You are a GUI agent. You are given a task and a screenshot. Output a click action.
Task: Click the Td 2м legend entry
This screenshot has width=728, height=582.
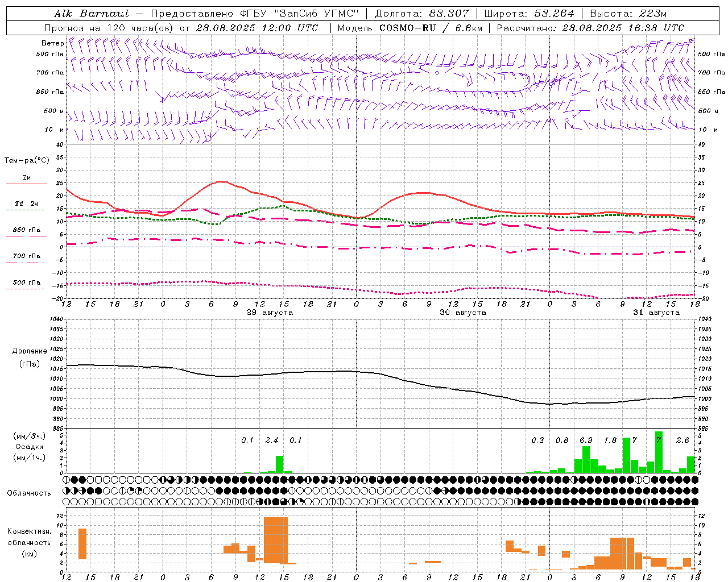(x=26, y=203)
